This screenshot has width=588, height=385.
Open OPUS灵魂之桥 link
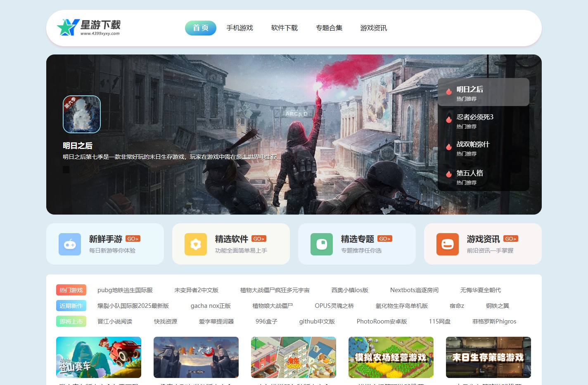point(334,306)
